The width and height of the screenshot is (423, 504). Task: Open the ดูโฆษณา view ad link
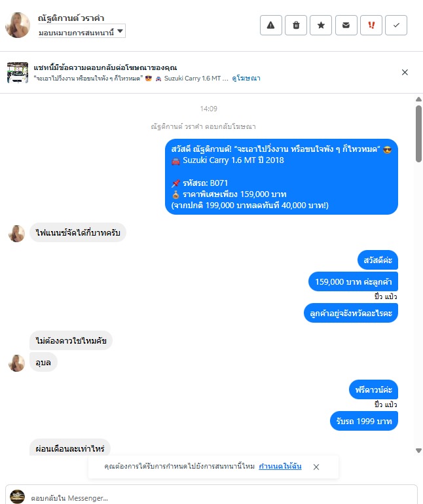point(246,78)
